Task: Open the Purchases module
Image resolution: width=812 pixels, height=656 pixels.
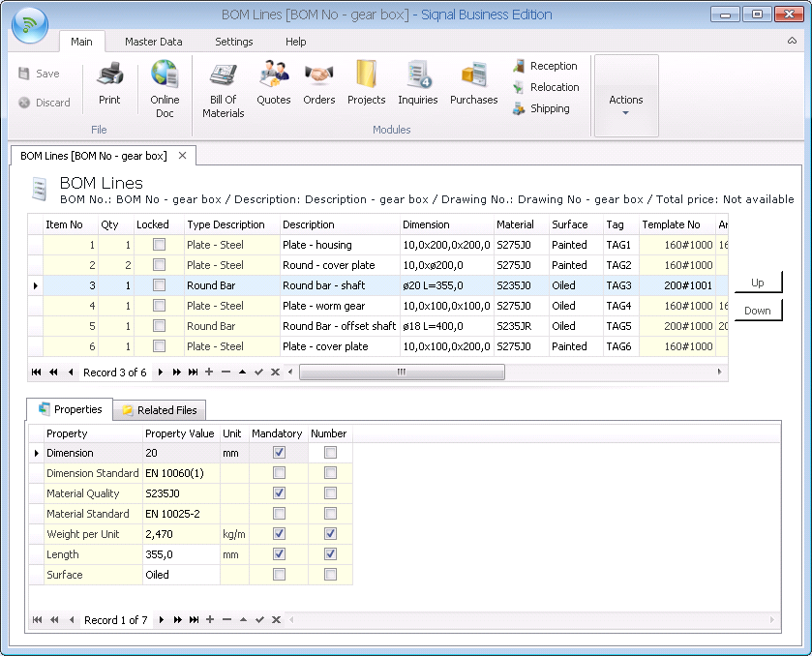Action: point(473,84)
